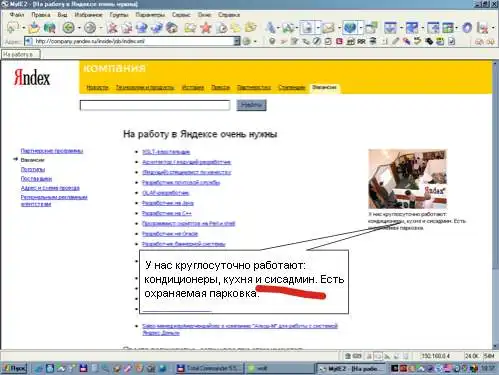The height and width of the screenshot is (375, 499).
Task: Open the XSLT vacancy link
Action: pos(166,152)
